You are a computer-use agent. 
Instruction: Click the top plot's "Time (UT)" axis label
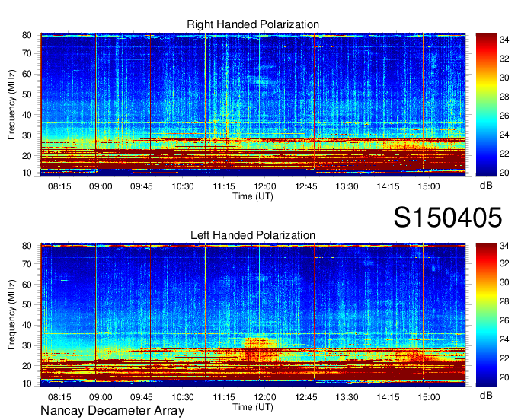point(253,196)
